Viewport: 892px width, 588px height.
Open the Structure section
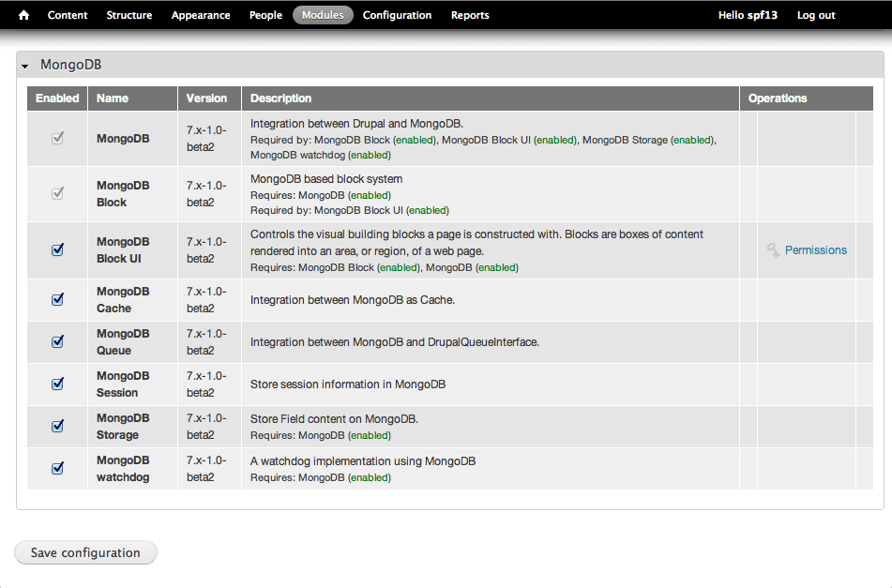129,15
